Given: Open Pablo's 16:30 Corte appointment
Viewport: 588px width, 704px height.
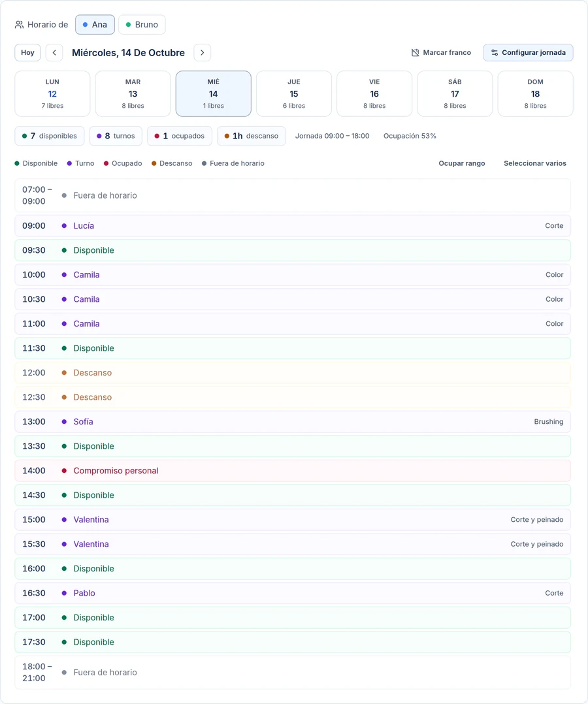Looking at the screenshot, I should [x=293, y=593].
